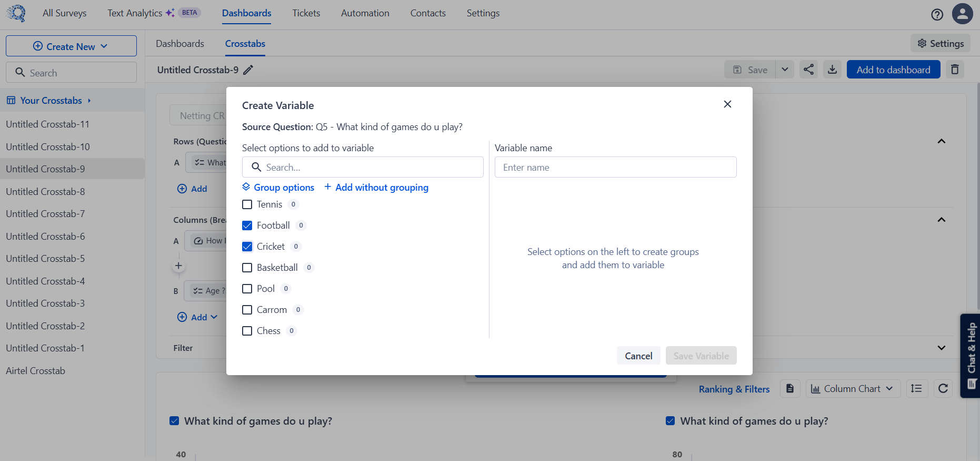Check the Tennis option
980x461 pixels.
point(247,204)
